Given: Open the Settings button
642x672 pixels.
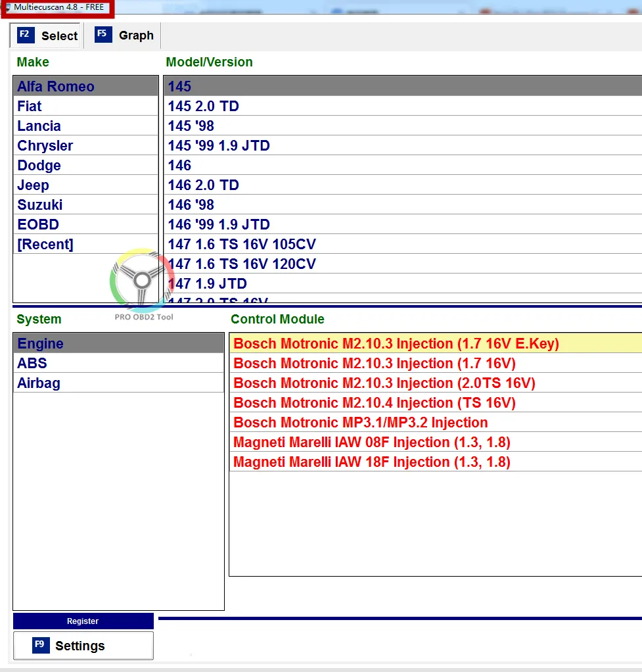Looking at the screenshot, I should click(83, 646).
